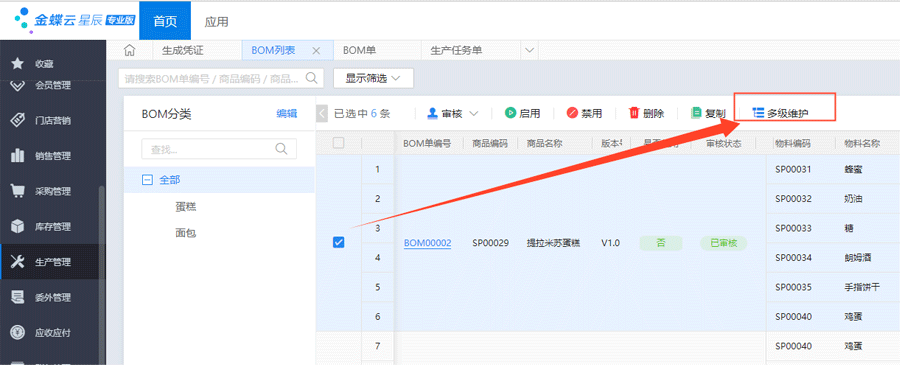
Task: Open 采购管理 in sidebar
Action: tap(53, 191)
